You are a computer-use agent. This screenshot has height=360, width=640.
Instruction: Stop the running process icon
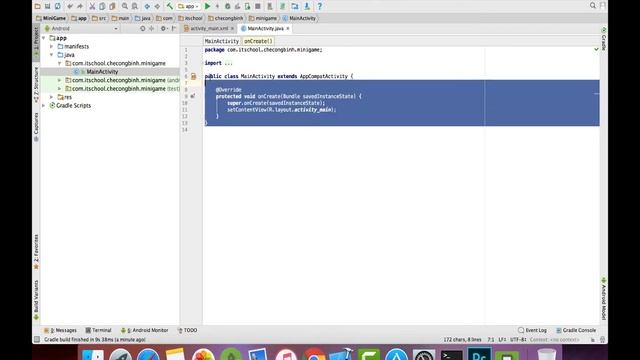[x=258, y=6]
